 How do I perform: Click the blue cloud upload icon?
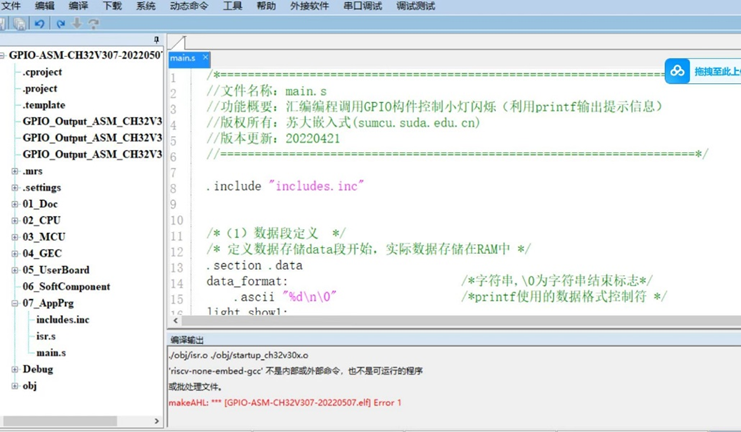(x=678, y=71)
